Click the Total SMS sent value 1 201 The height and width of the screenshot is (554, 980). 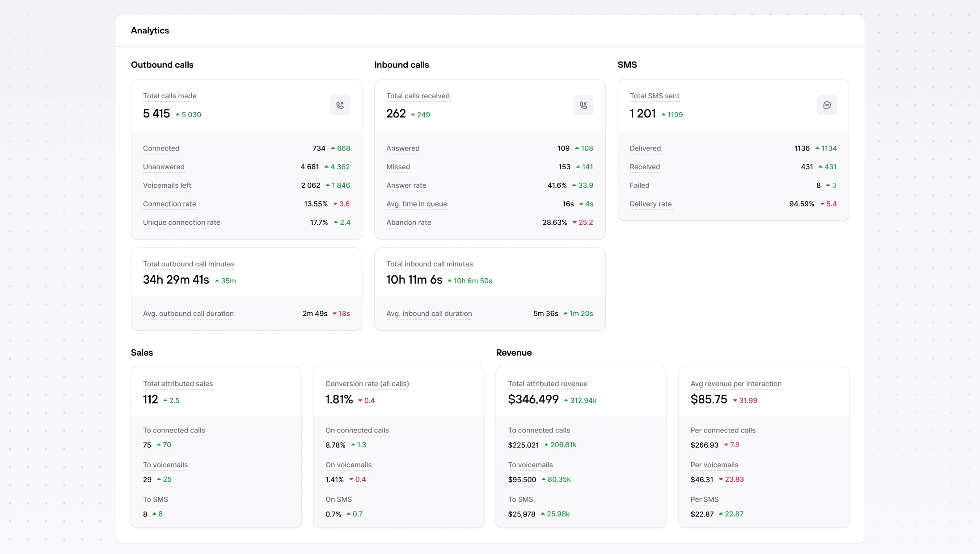tap(642, 113)
